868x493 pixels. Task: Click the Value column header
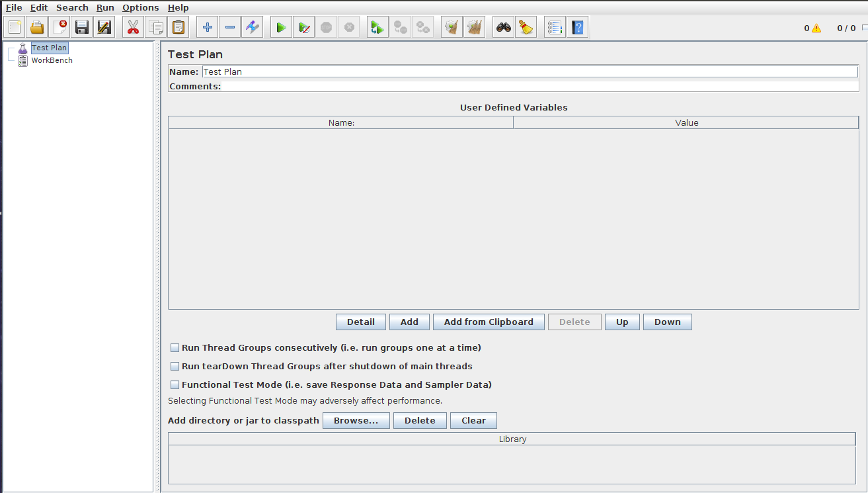(x=686, y=122)
